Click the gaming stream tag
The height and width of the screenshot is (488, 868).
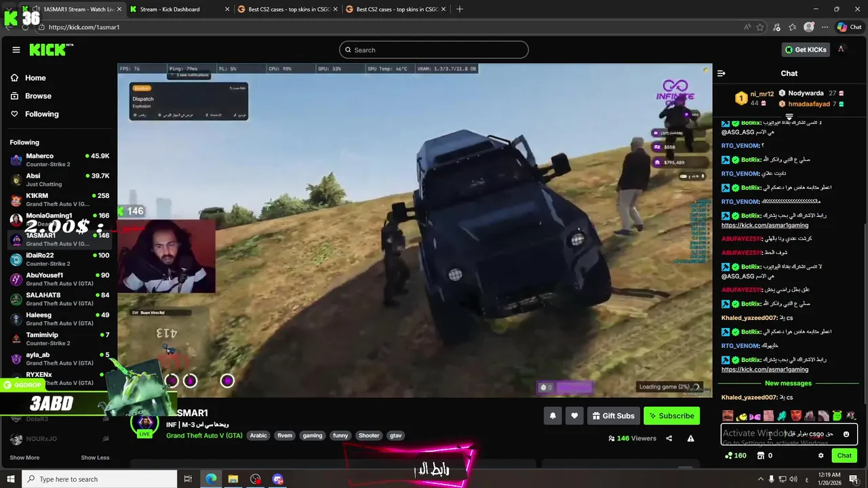(x=313, y=436)
